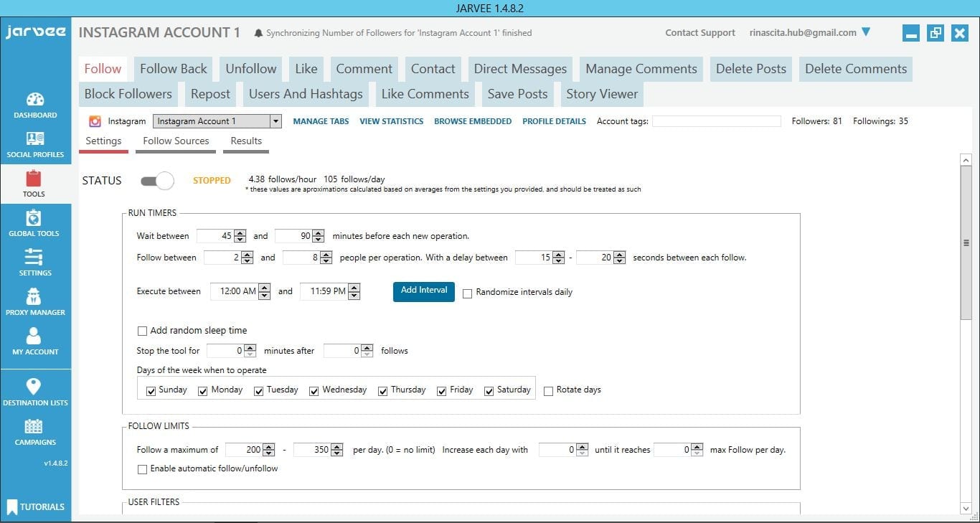
Task: Click BROWSE EMBEDDED link
Action: (x=473, y=121)
